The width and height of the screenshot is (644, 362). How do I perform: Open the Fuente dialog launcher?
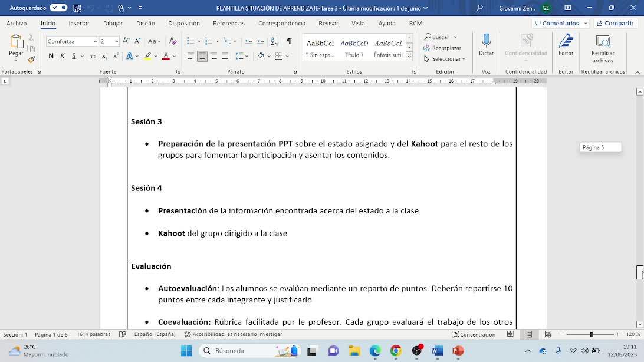pos(178,72)
